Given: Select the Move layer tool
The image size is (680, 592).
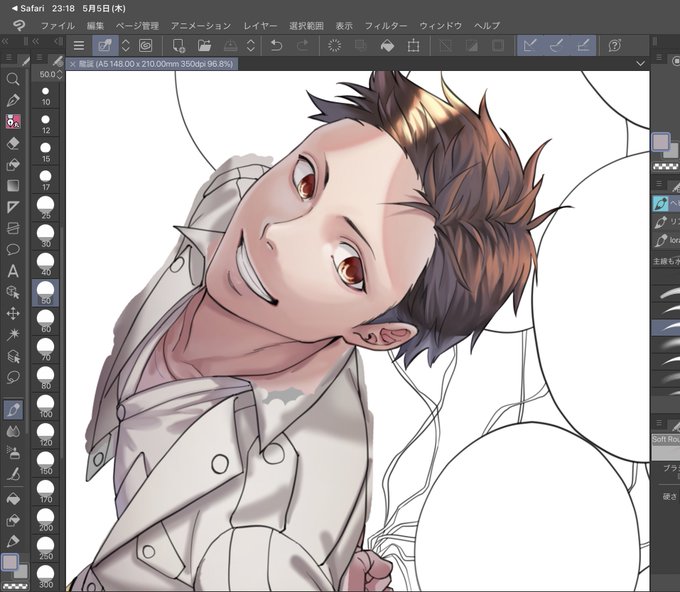Looking at the screenshot, I should [13, 314].
